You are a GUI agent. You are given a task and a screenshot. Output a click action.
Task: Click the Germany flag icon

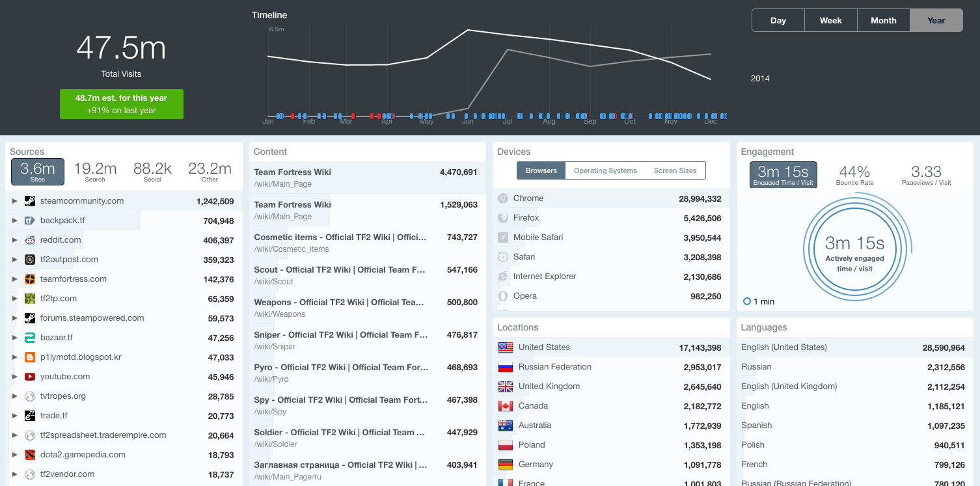click(x=506, y=465)
